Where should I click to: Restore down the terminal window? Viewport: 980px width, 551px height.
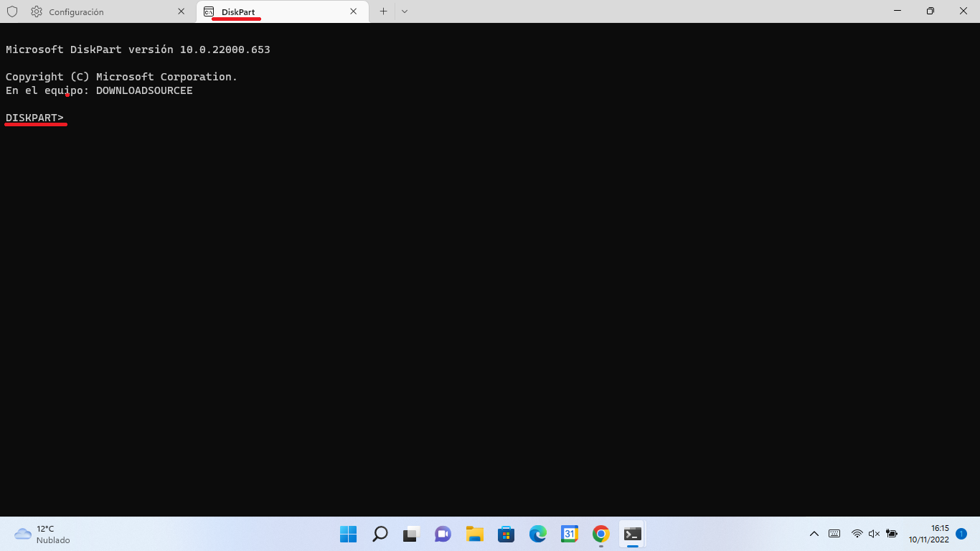(x=930, y=11)
